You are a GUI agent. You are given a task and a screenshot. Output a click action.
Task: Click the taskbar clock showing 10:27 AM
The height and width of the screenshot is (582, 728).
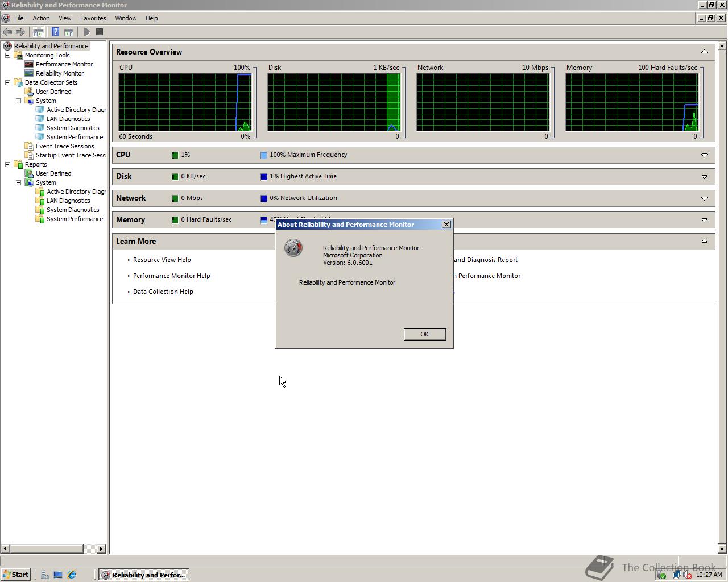709,575
